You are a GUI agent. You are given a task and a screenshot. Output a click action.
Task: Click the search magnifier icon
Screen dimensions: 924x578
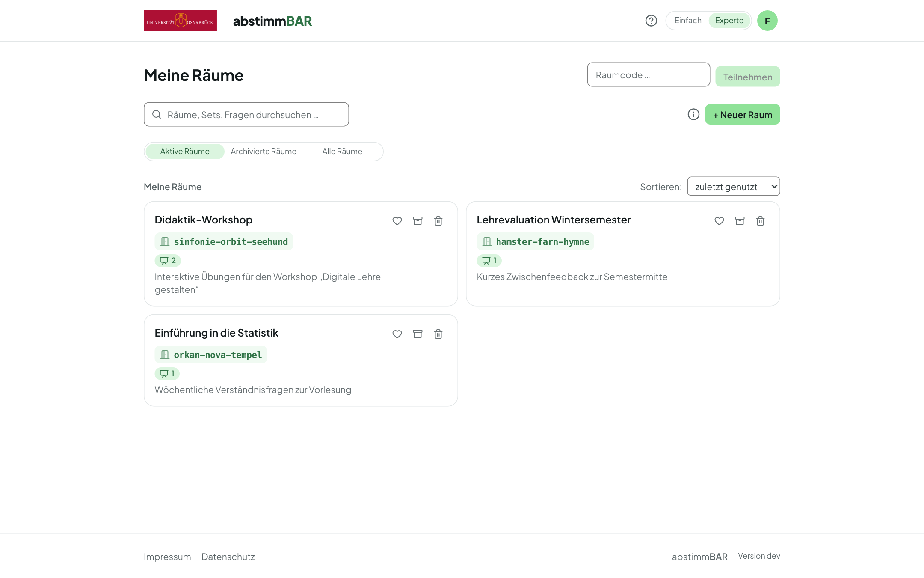[157, 114]
